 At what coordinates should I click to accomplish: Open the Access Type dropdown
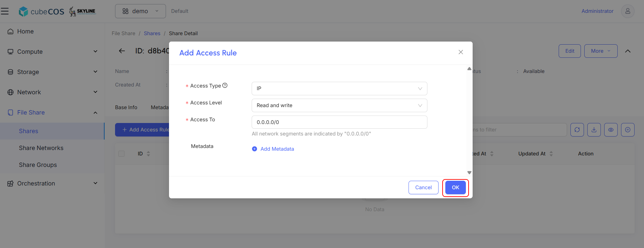point(339,89)
